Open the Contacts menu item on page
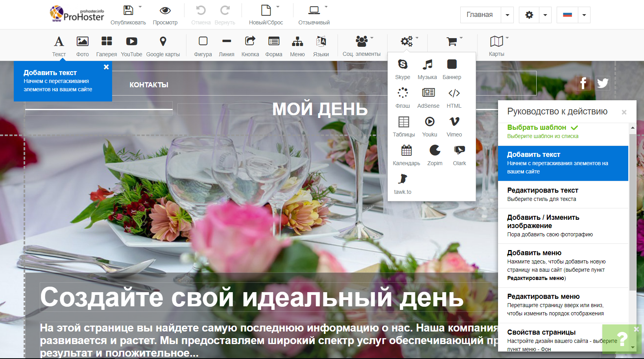 149,85
